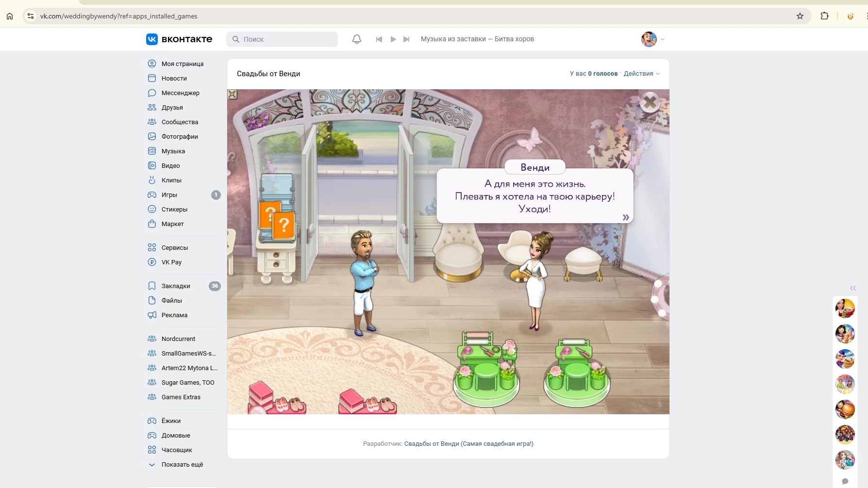Click the Клипы sidebar icon
The height and width of the screenshot is (488, 868).
(152, 180)
